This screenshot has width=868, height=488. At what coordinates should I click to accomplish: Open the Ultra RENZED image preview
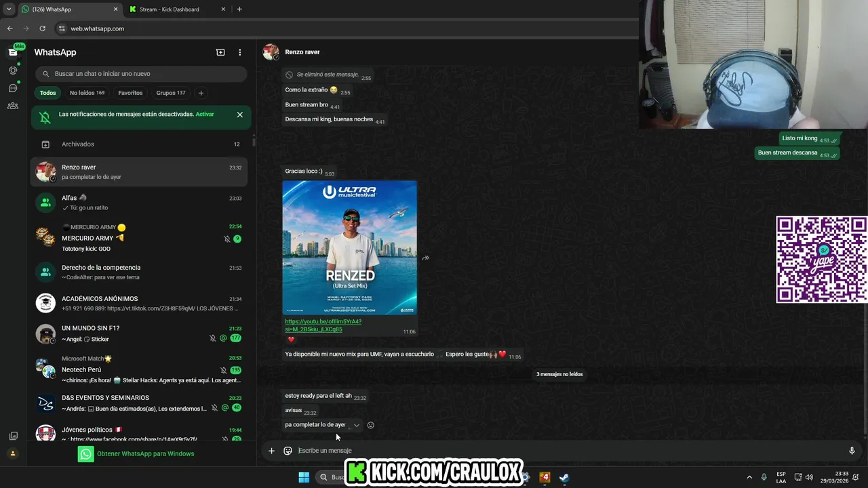coord(350,247)
